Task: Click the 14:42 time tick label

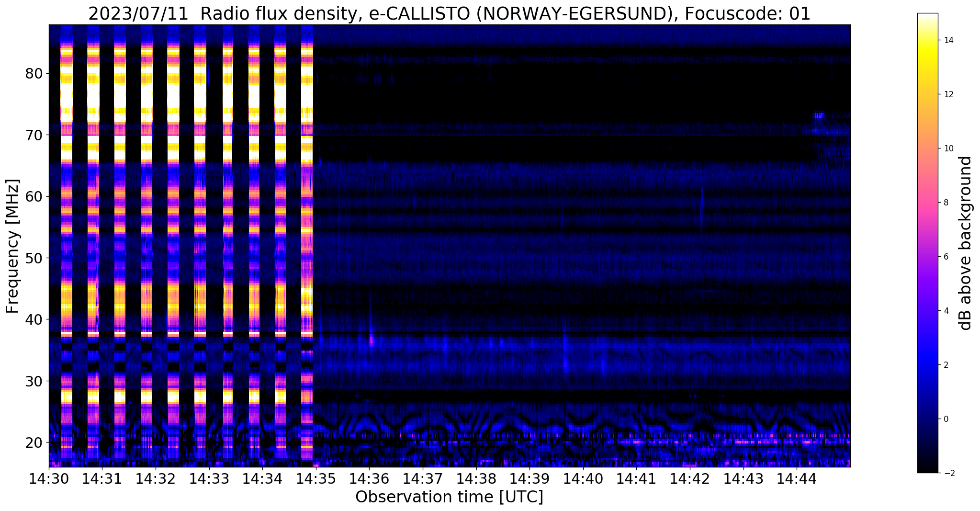Action: (x=690, y=478)
